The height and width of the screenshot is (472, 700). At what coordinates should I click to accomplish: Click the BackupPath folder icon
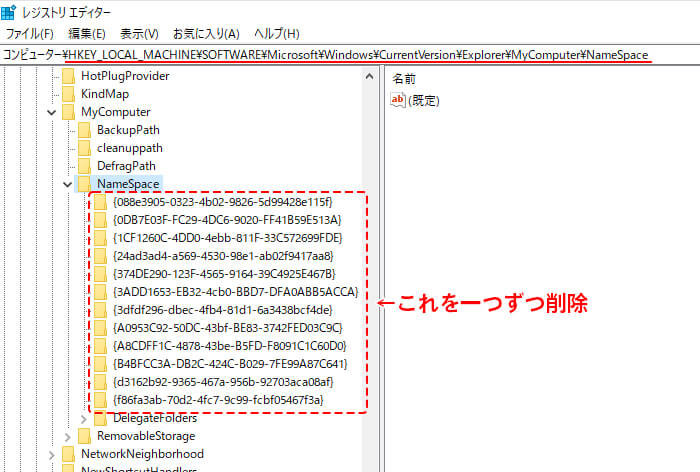[x=84, y=130]
